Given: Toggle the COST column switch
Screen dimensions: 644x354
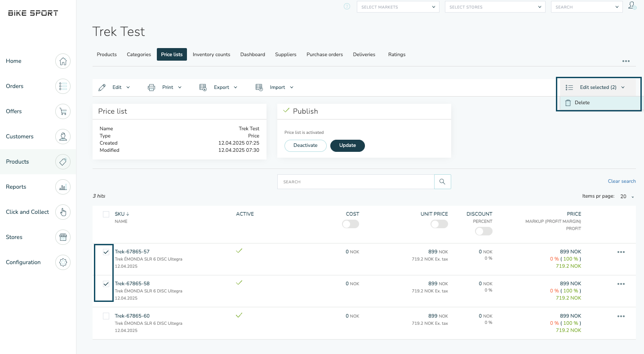Looking at the screenshot, I should [x=351, y=224].
